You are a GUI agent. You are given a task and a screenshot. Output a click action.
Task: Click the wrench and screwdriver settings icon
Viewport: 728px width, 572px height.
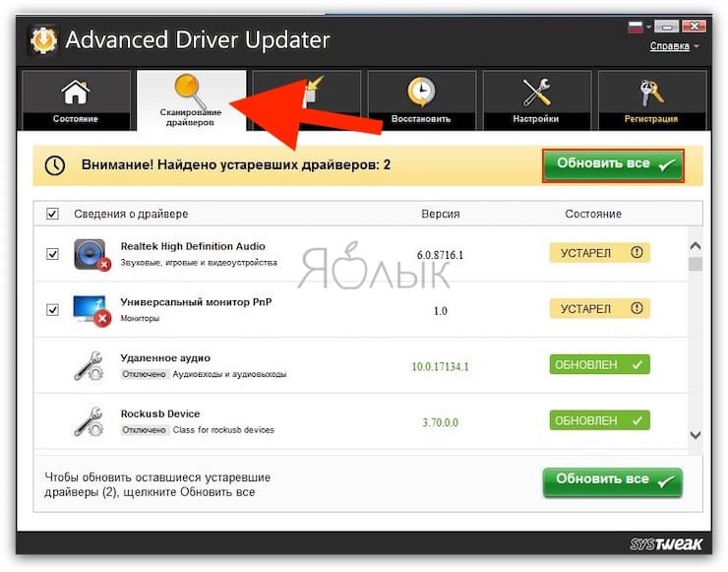click(x=537, y=92)
